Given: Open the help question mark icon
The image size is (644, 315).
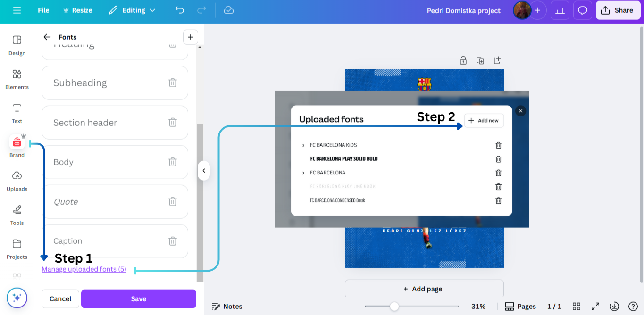Looking at the screenshot, I should (633, 307).
